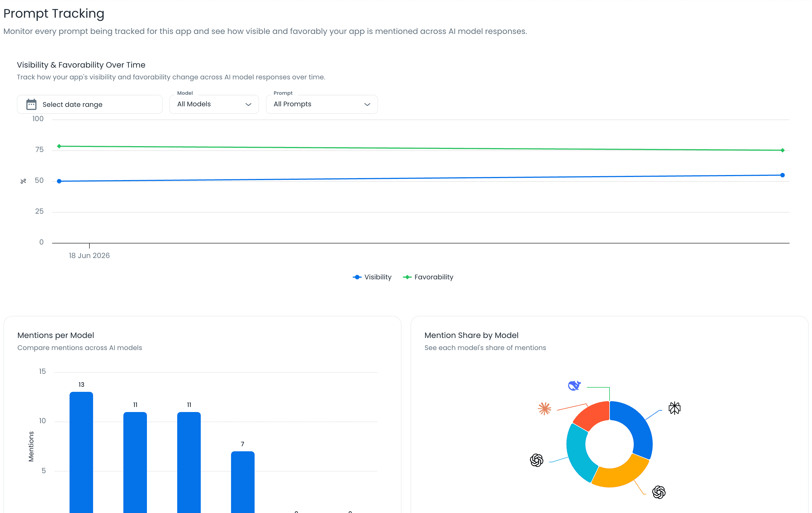Click the first bar labeled 11 mentions

click(x=135, y=463)
